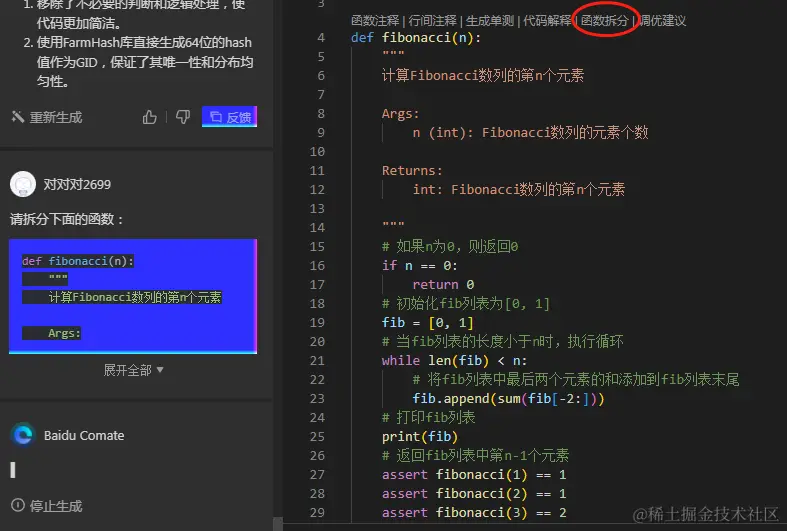
Task: Click the thumbs-down dislike icon
Action: [183, 117]
